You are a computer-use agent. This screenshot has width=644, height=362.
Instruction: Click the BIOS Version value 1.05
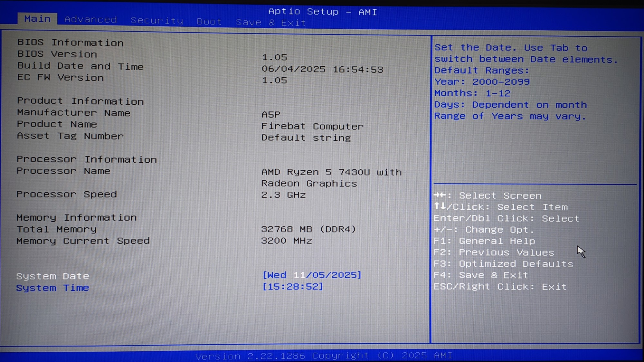274,57
